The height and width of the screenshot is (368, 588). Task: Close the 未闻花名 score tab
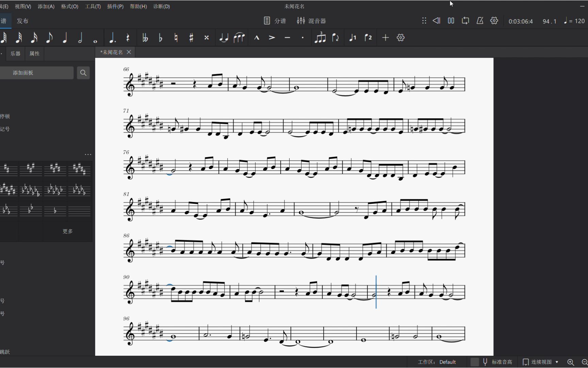coord(129,52)
